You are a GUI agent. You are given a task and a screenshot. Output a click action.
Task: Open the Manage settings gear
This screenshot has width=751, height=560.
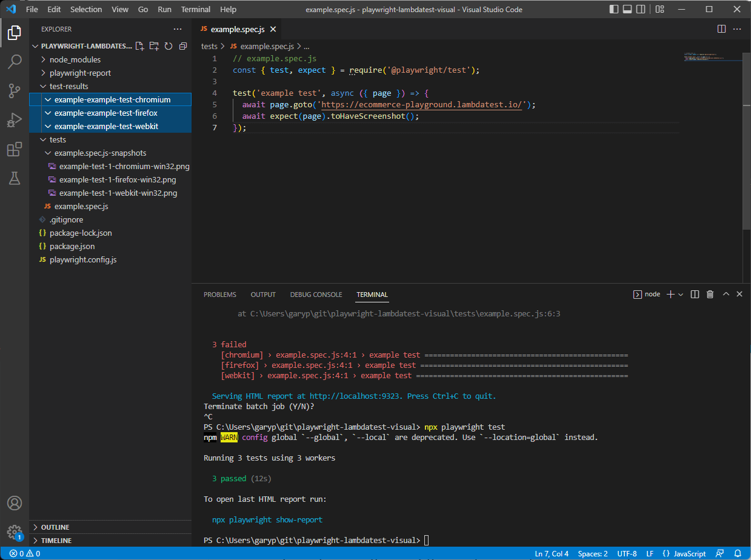[x=15, y=532]
